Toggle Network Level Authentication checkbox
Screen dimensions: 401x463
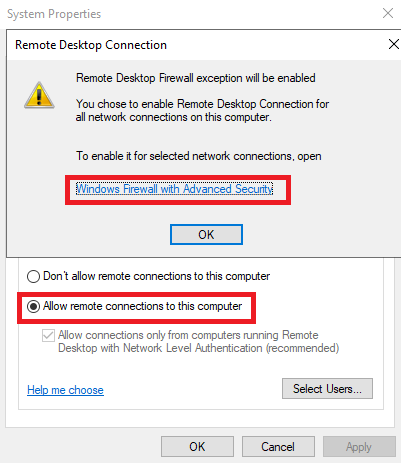(x=48, y=335)
